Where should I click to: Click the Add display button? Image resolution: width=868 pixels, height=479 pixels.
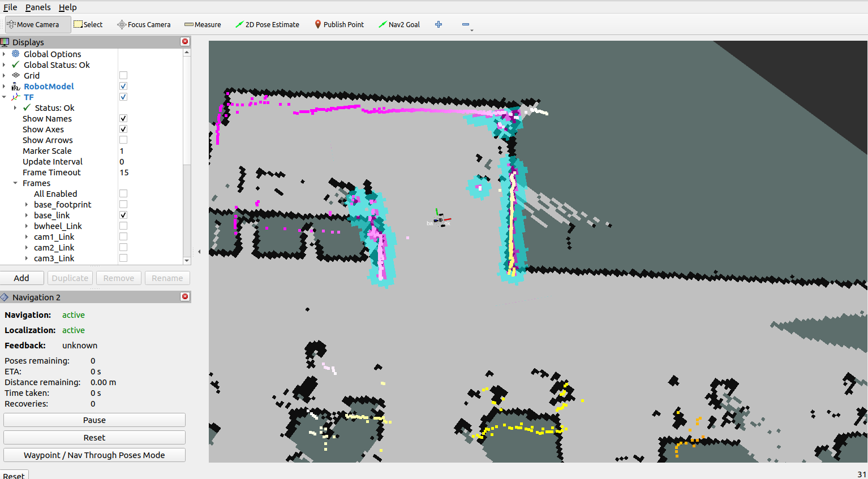[22, 278]
